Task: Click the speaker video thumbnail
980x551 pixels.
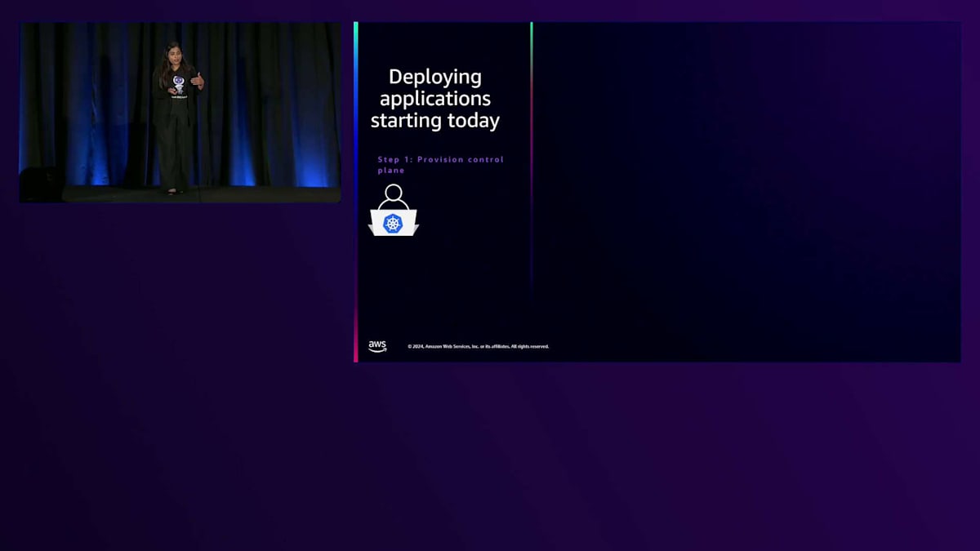Action: pyautogui.click(x=180, y=113)
